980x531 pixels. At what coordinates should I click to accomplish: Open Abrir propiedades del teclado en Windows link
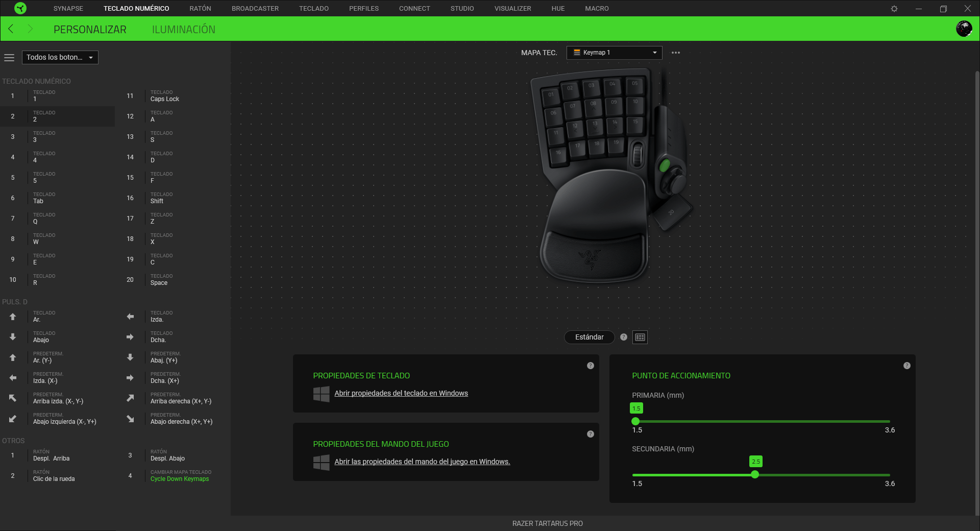(x=401, y=393)
